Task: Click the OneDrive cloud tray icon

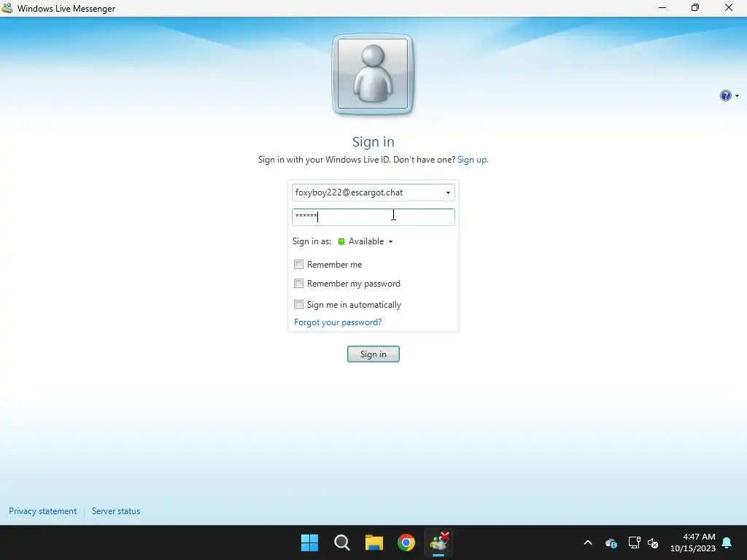Action: point(611,542)
